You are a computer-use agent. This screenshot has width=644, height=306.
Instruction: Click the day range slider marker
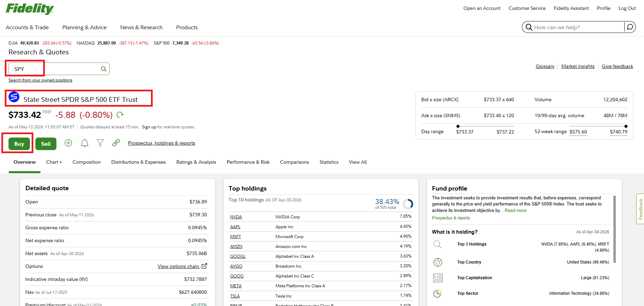(458, 126)
